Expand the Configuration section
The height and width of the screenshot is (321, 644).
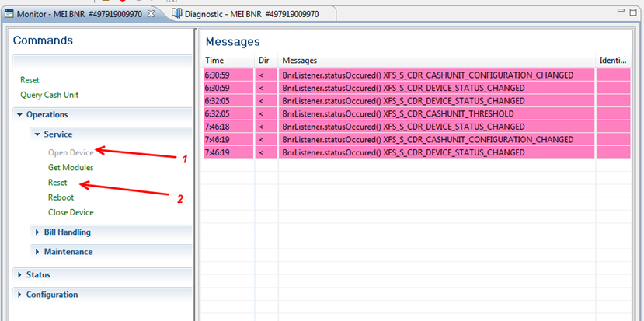click(51, 295)
